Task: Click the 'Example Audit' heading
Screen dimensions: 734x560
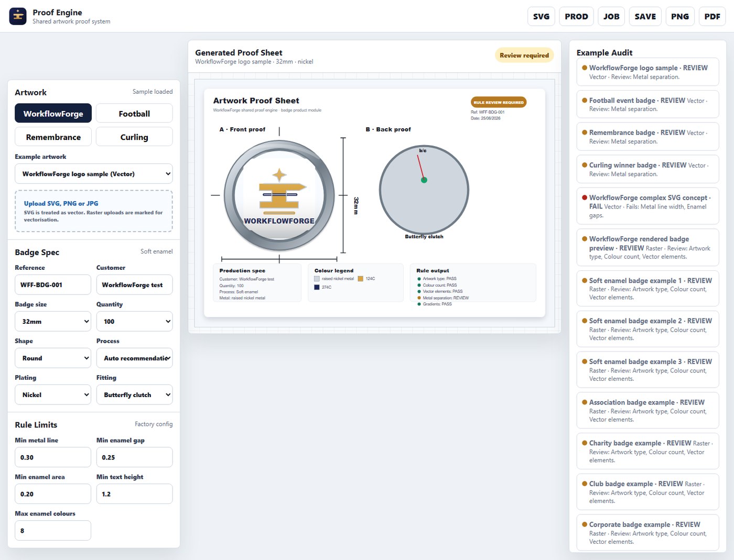Action: (605, 53)
